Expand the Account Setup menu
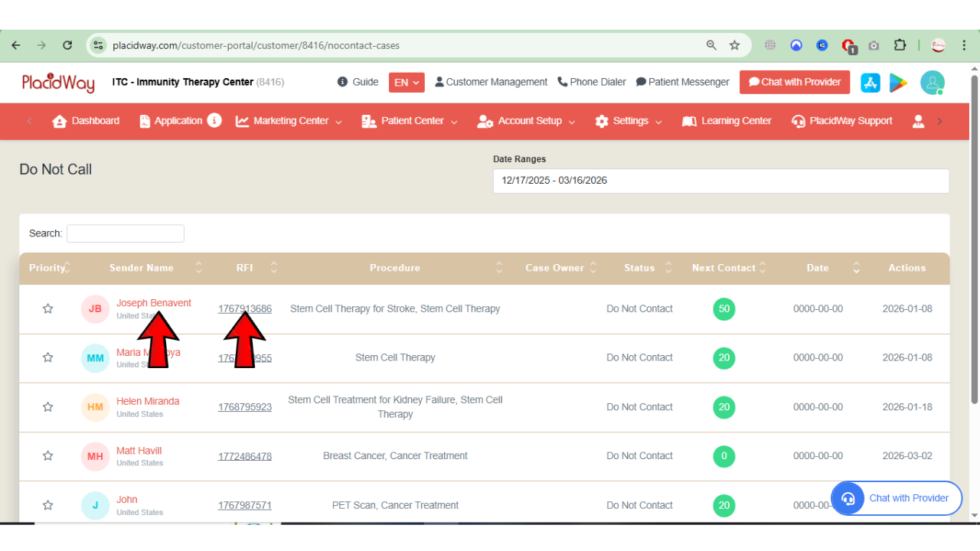Screen dimensions: 980x551 pyautogui.click(x=526, y=122)
